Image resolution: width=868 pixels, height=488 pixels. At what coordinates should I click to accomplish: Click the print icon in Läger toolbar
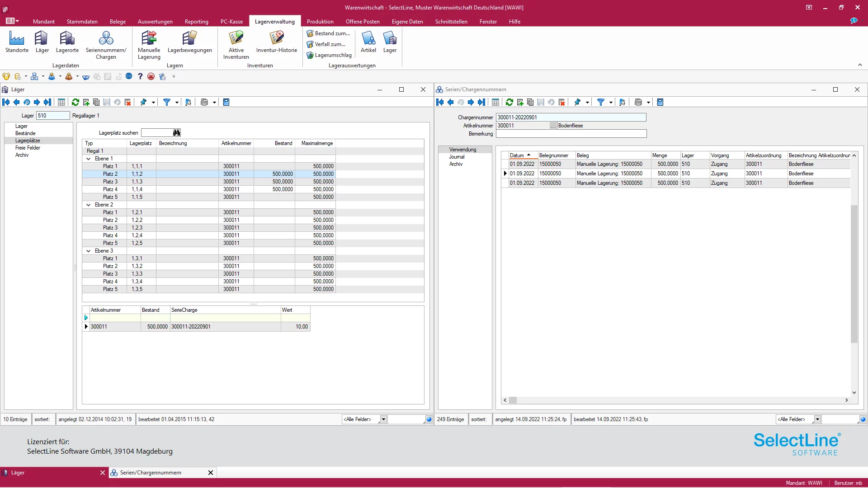coord(203,102)
